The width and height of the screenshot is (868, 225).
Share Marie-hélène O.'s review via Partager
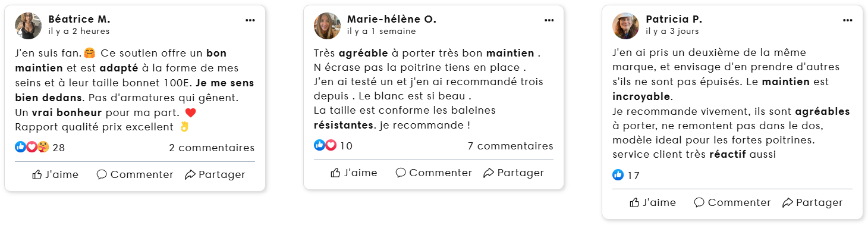click(514, 173)
